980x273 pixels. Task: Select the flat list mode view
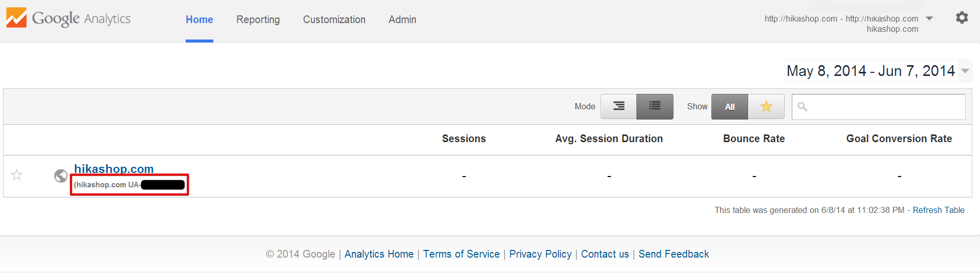tap(655, 107)
